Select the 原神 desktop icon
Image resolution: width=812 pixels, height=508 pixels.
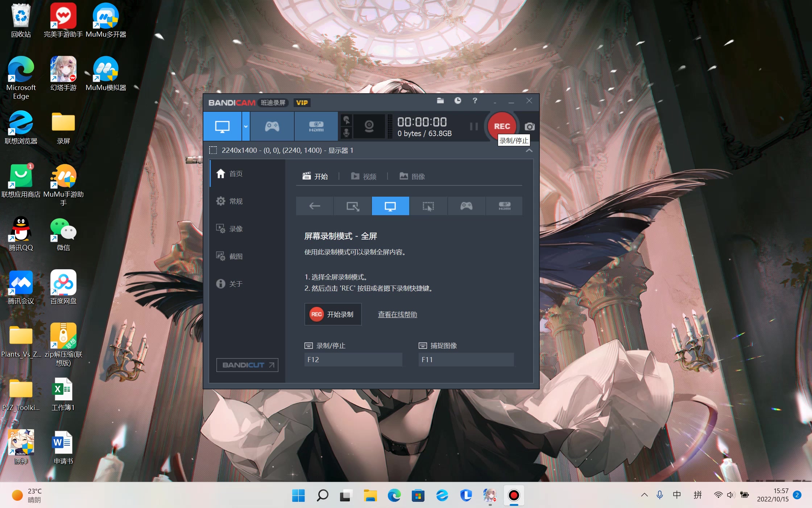click(21, 447)
